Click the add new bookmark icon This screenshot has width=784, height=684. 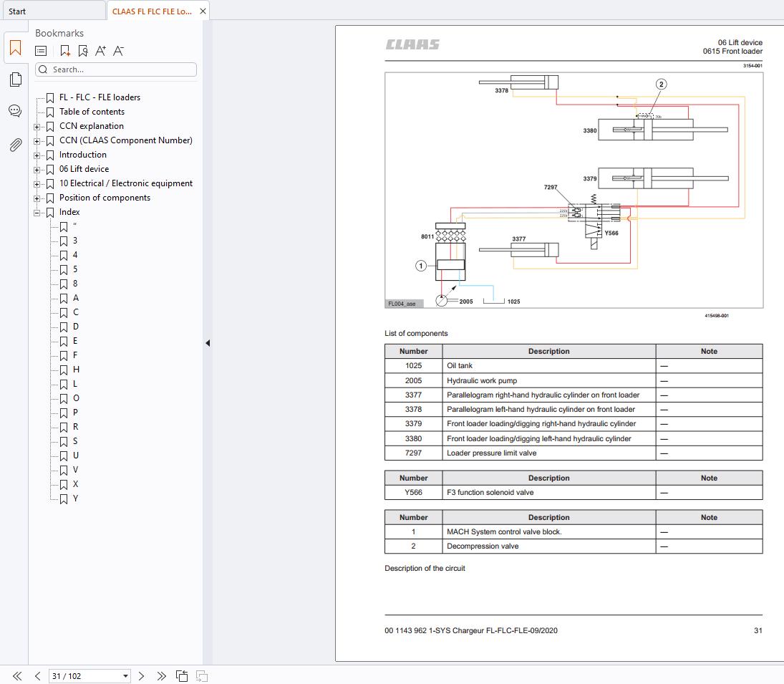pyautogui.click(x=65, y=51)
